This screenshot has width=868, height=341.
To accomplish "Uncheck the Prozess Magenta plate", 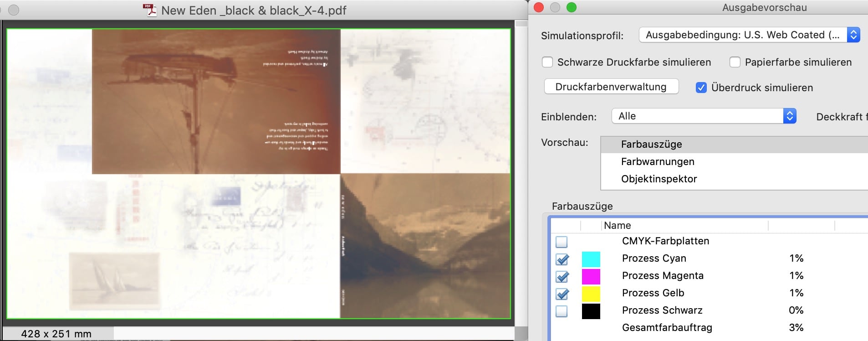I will tap(562, 276).
